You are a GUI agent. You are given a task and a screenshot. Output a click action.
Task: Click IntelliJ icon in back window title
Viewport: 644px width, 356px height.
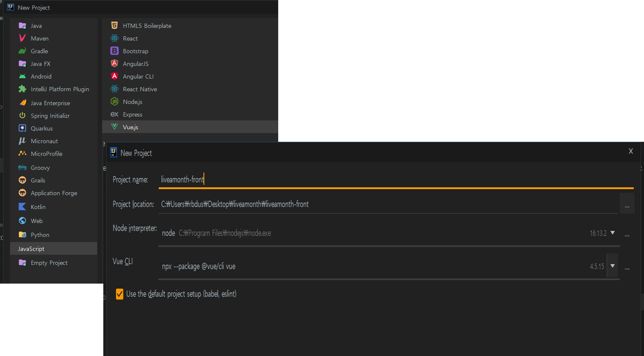(x=11, y=7)
